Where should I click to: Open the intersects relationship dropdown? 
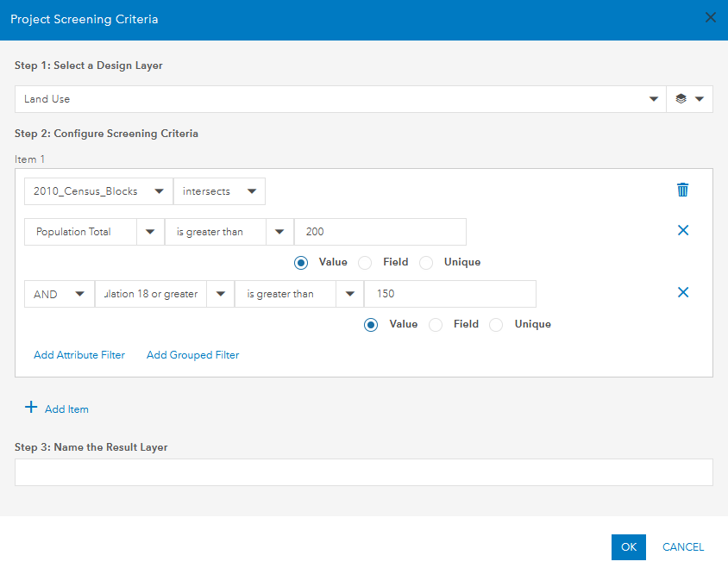click(252, 190)
